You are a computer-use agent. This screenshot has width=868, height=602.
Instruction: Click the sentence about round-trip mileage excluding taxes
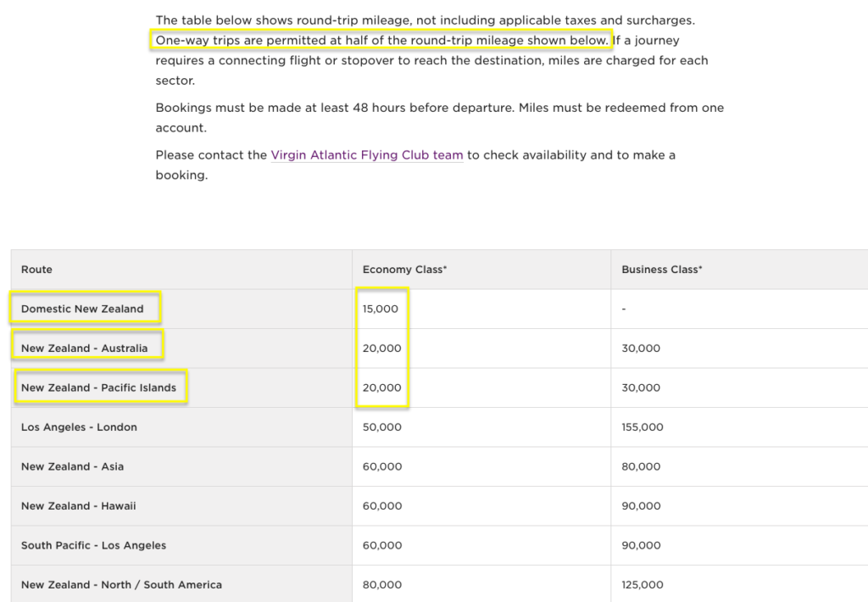click(426, 20)
